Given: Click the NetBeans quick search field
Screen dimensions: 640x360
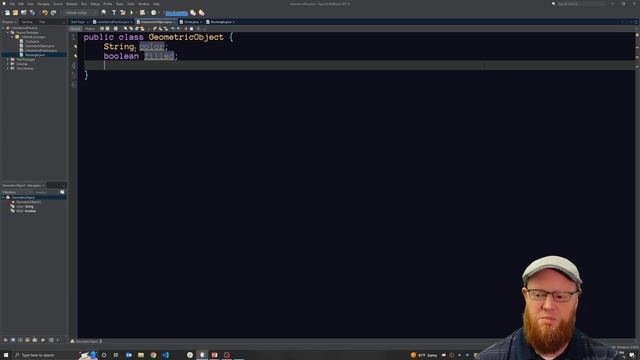Looking at the screenshot, I should click(x=582, y=4).
